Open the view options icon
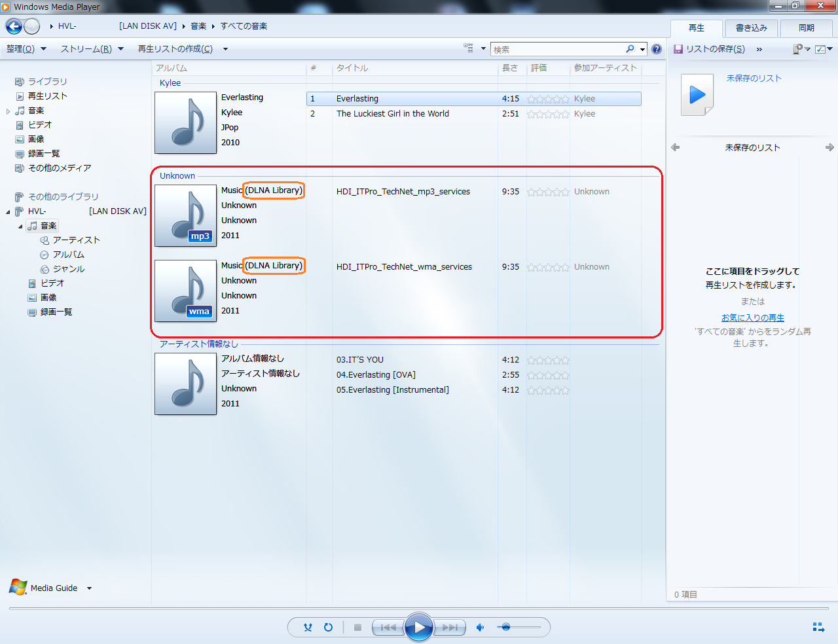Screen dimensions: 838x644 [469, 48]
